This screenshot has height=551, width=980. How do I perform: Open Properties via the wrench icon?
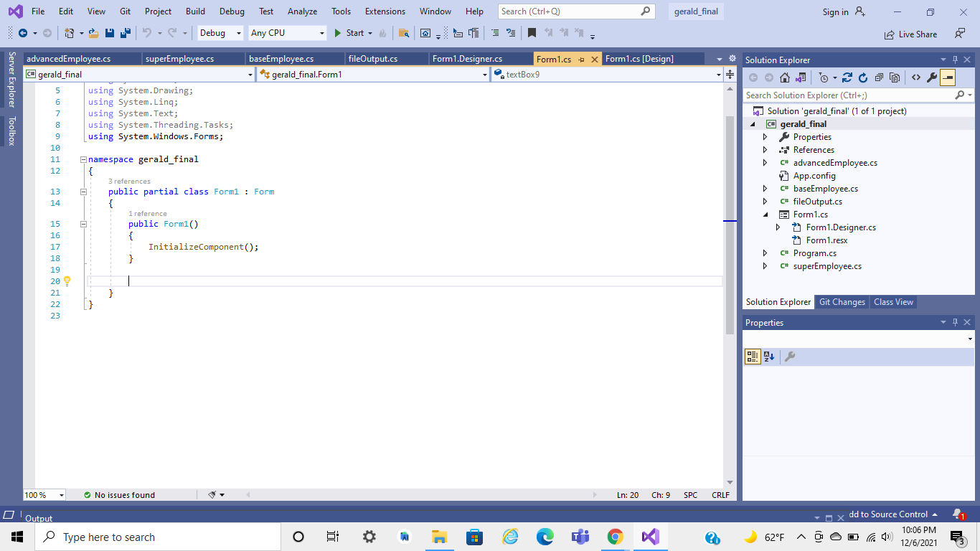(930, 77)
